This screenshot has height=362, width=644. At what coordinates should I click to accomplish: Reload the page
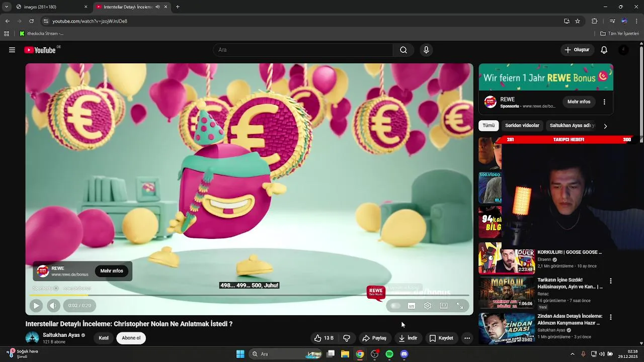31,21
